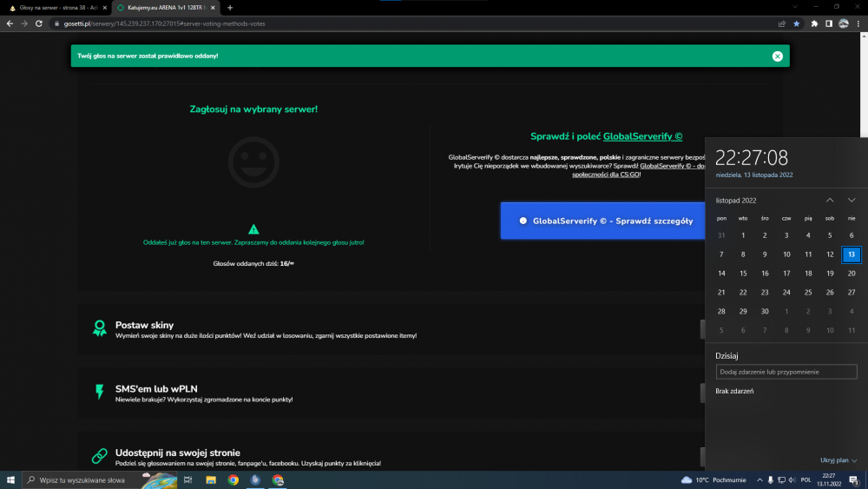Click GlobalServerify © - Sprawdź szczegóły button
The height and width of the screenshot is (489, 868).
click(603, 221)
